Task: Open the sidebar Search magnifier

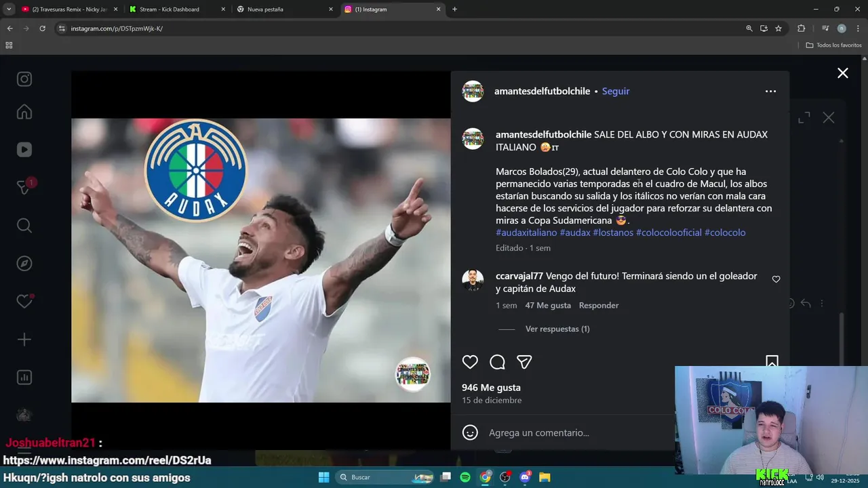Action: (x=24, y=226)
